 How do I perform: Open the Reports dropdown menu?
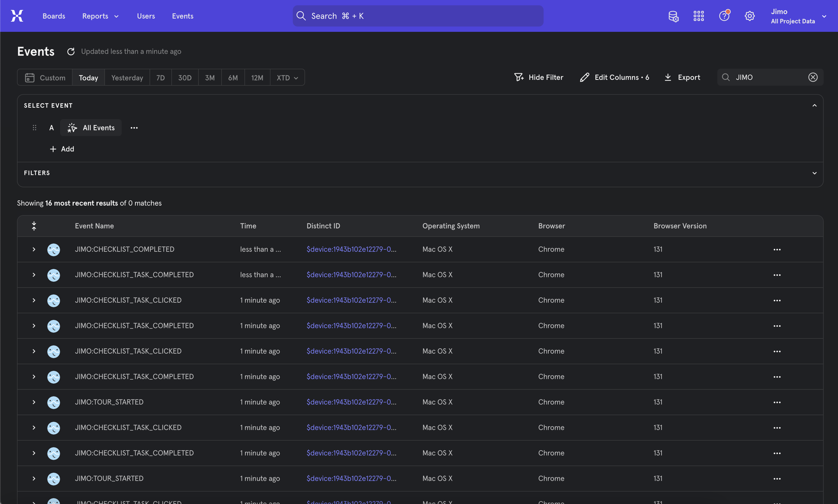pos(100,16)
